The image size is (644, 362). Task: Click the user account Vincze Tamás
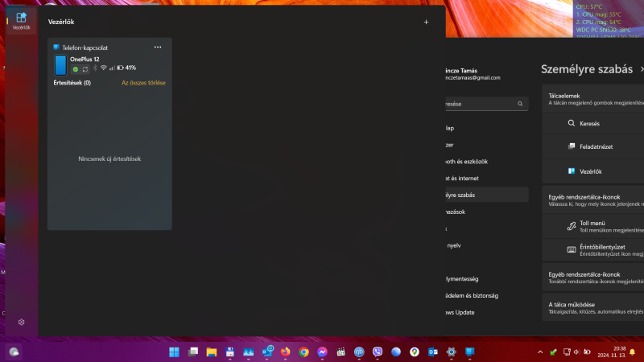coord(473,74)
